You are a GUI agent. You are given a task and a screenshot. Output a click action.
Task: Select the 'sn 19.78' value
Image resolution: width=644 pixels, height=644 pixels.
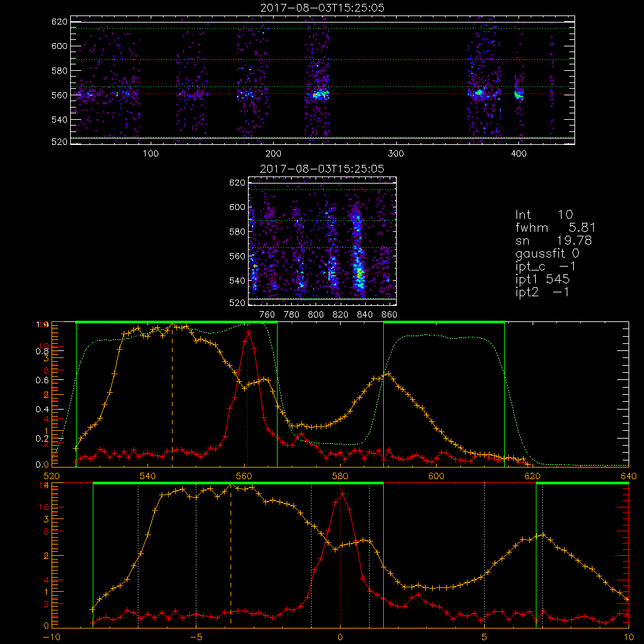point(554,240)
